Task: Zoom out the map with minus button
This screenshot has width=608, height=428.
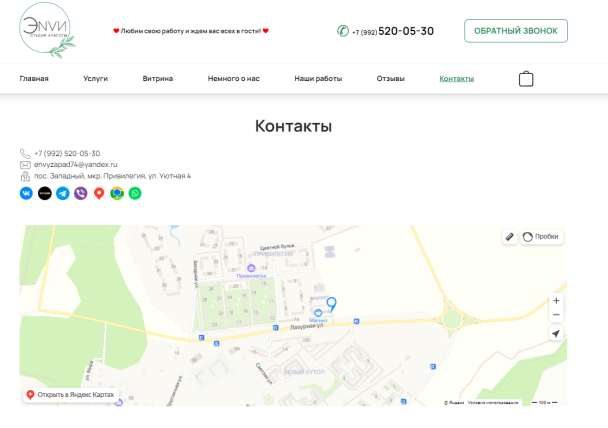Action: (x=556, y=315)
